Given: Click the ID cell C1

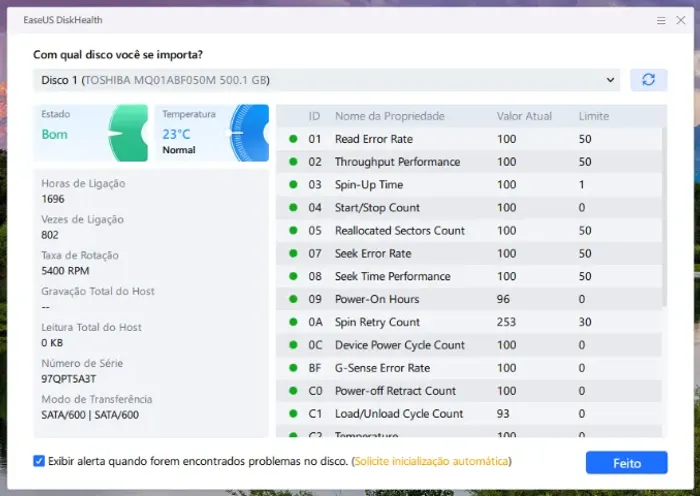Looking at the screenshot, I should coord(315,414).
